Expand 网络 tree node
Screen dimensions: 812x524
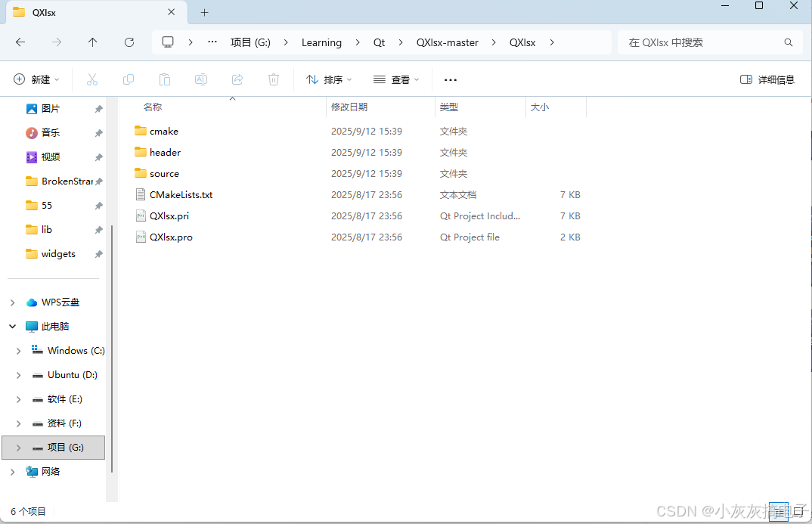[12, 472]
